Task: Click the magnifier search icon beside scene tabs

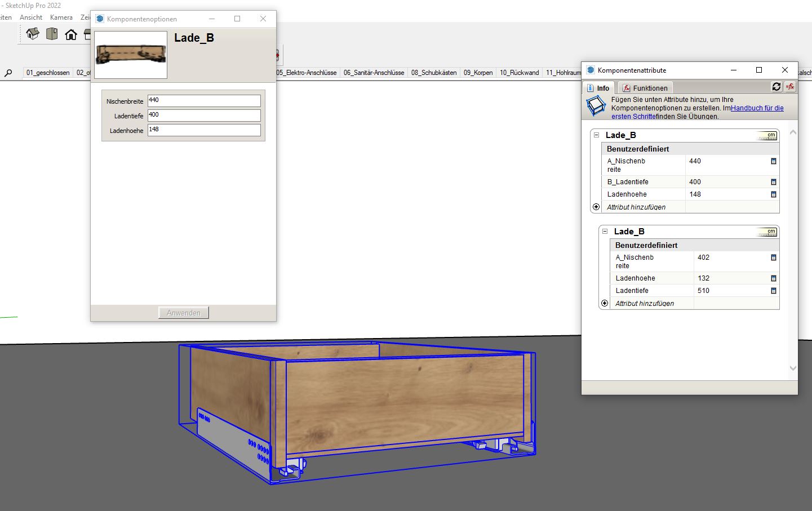Action: click(8, 73)
